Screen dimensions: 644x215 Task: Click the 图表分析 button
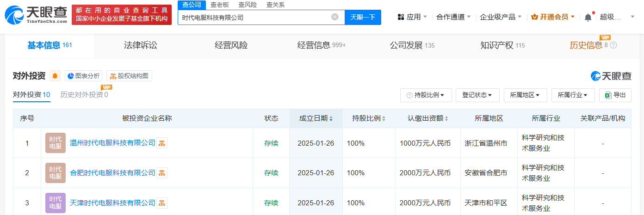(x=83, y=76)
